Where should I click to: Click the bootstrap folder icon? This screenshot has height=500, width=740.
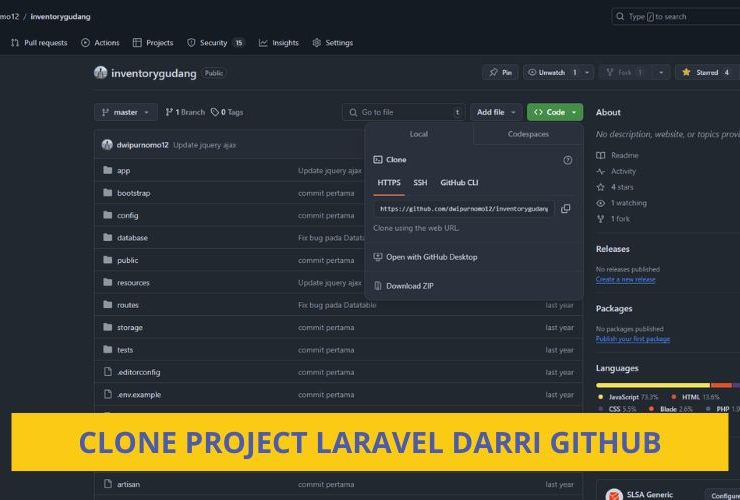(x=108, y=193)
